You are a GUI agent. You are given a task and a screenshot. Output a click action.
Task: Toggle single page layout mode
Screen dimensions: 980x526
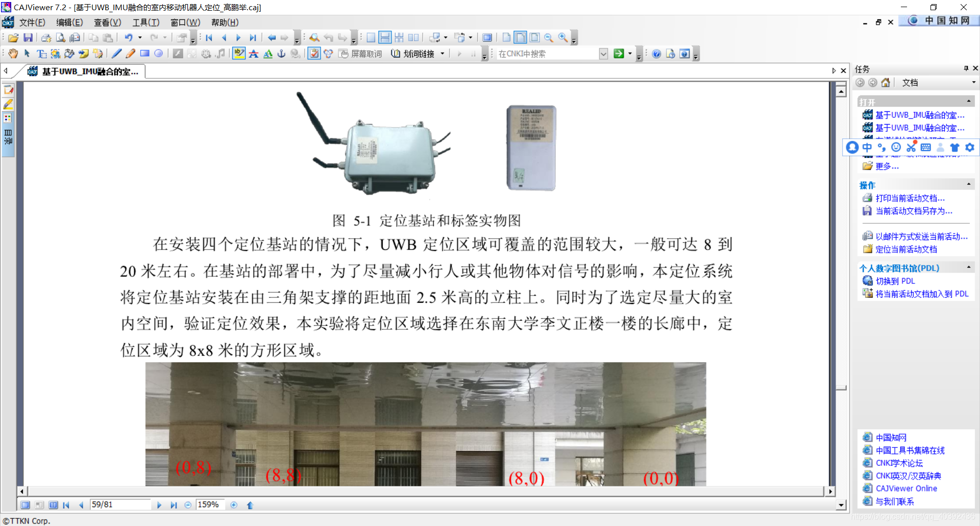pos(371,38)
